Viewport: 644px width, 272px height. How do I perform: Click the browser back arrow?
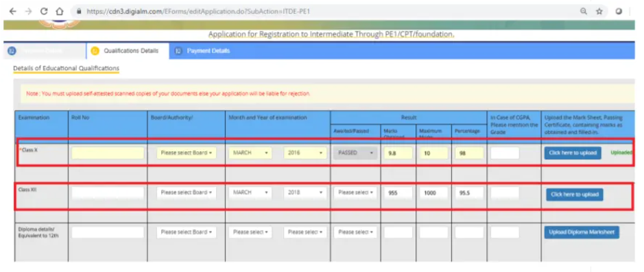12,12
